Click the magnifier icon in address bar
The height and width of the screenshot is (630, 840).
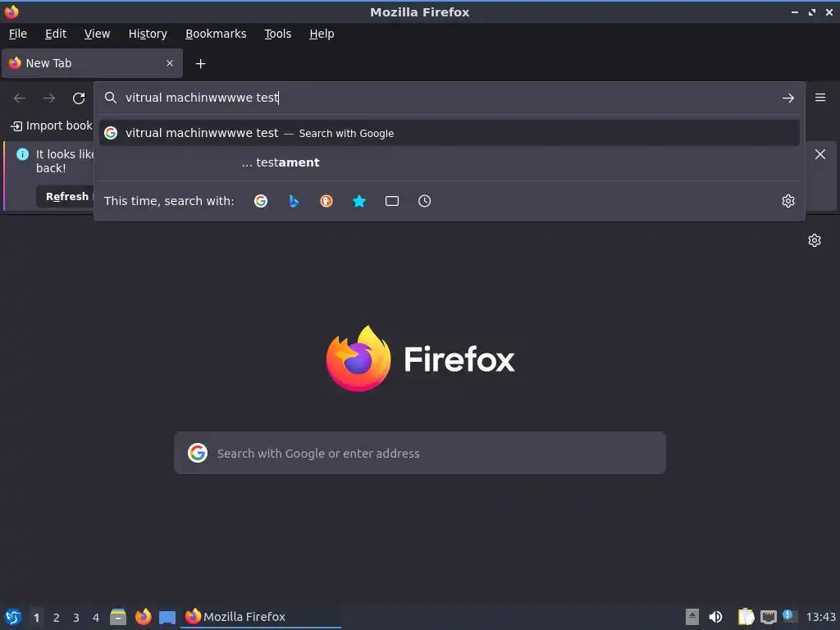[x=111, y=98]
